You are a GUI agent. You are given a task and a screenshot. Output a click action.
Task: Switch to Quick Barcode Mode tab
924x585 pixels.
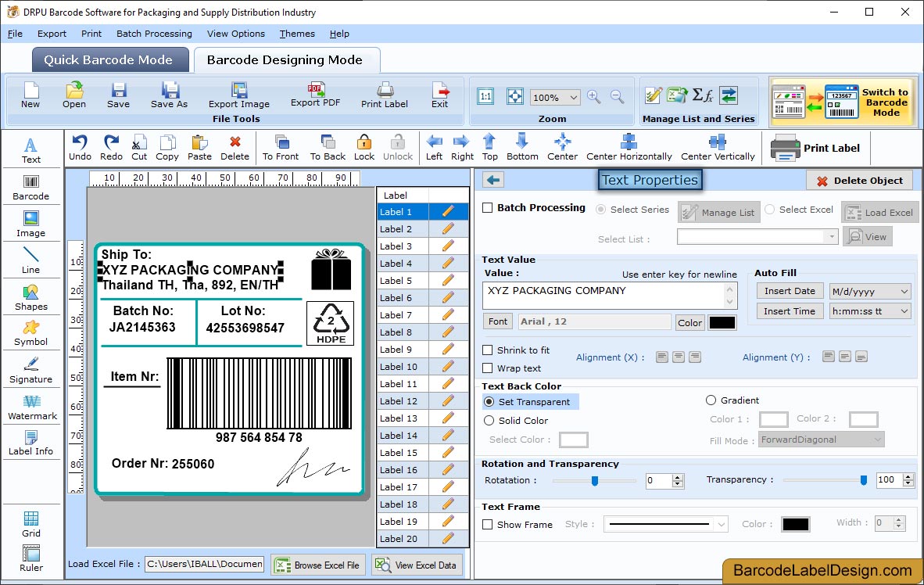109,59
